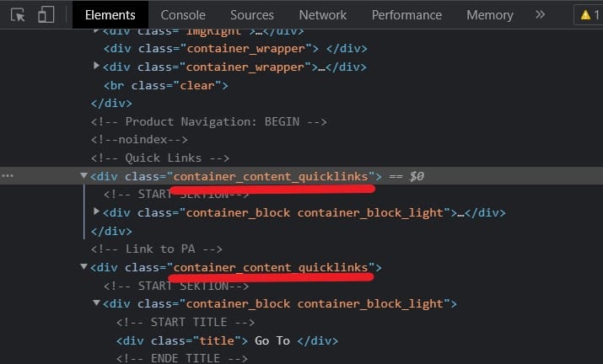Toggle the device toolbar icon
This screenshot has height=364, width=603.
(x=46, y=14)
